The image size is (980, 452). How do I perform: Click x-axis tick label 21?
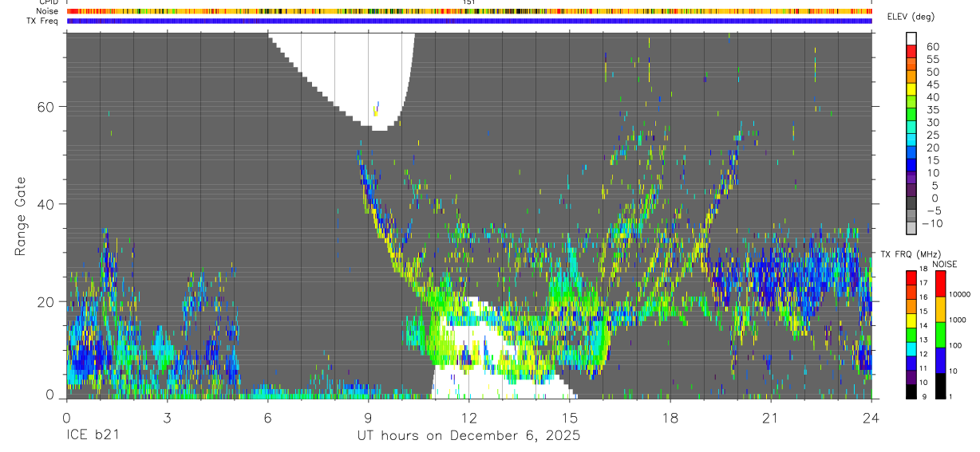pos(771,417)
